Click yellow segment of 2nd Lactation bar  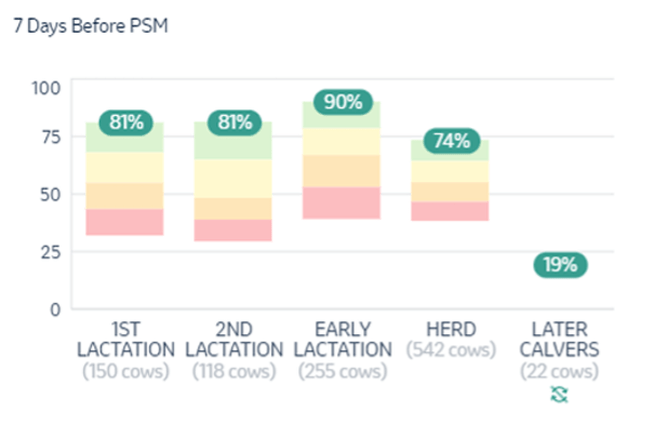click(234, 178)
